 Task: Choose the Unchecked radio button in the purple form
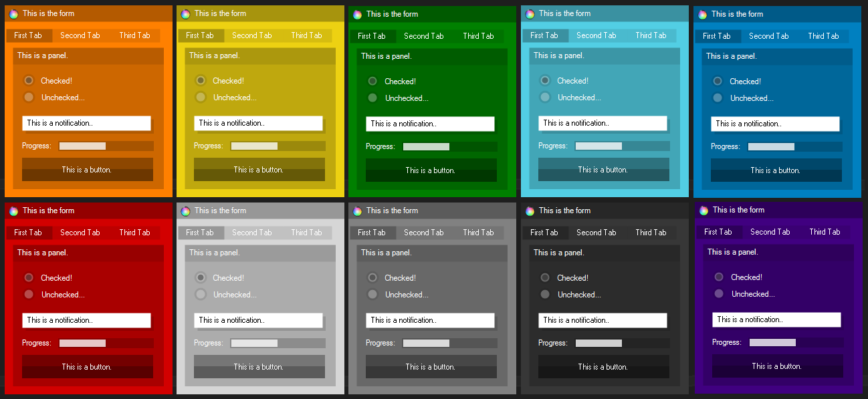tap(719, 293)
